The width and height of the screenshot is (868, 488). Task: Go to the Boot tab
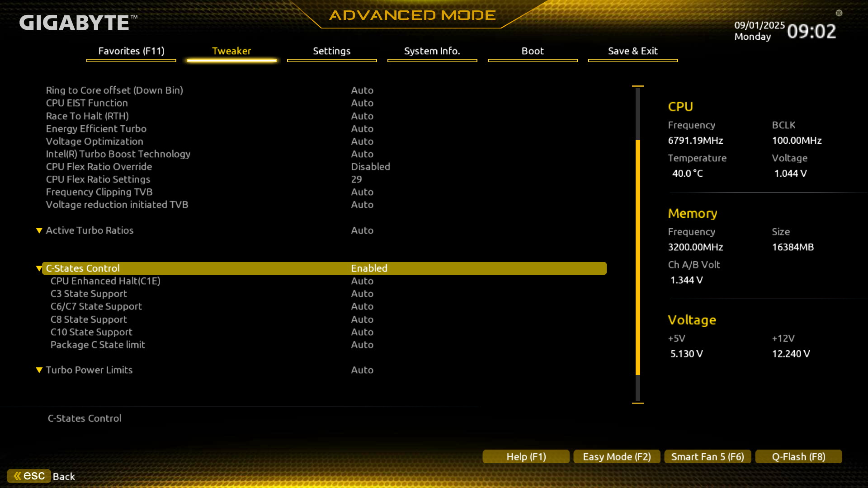click(x=532, y=51)
